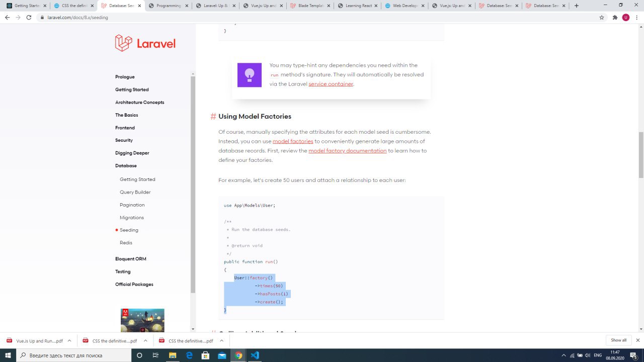Reload the page with the refresh icon
This screenshot has width=644, height=362.
pos(29,17)
